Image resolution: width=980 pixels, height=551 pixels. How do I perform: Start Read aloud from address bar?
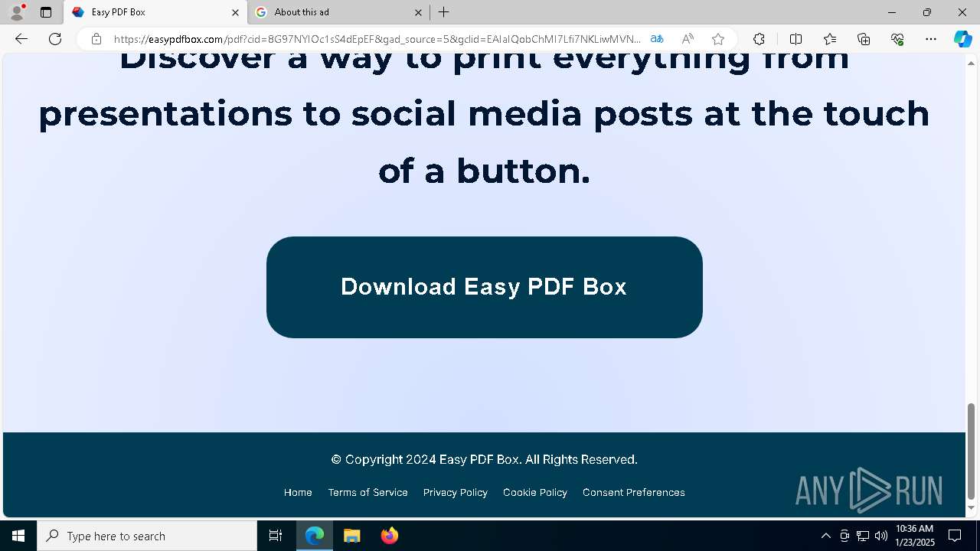pyautogui.click(x=688, y=39)
